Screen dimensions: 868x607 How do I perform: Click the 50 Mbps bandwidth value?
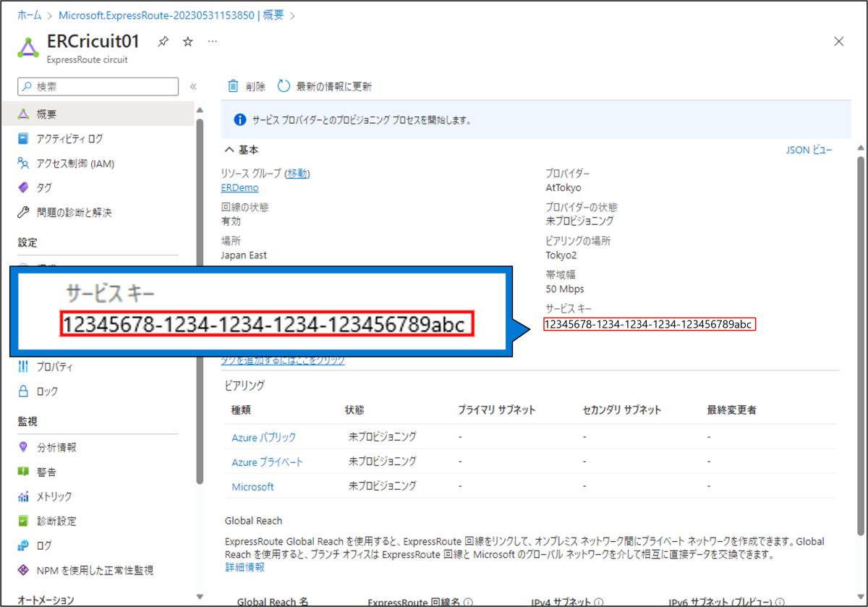pyautogui.click(x=565, y=289)
